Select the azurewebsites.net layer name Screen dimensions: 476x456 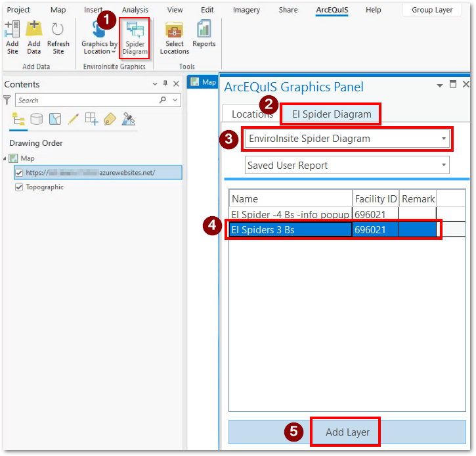click(91, 173)
